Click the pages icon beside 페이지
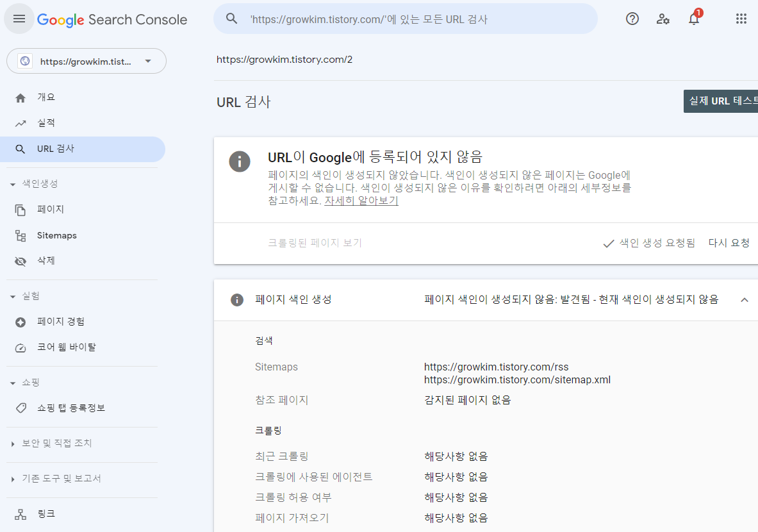Image resolution: width=758 pixels, height=532 pixels. 21,210
